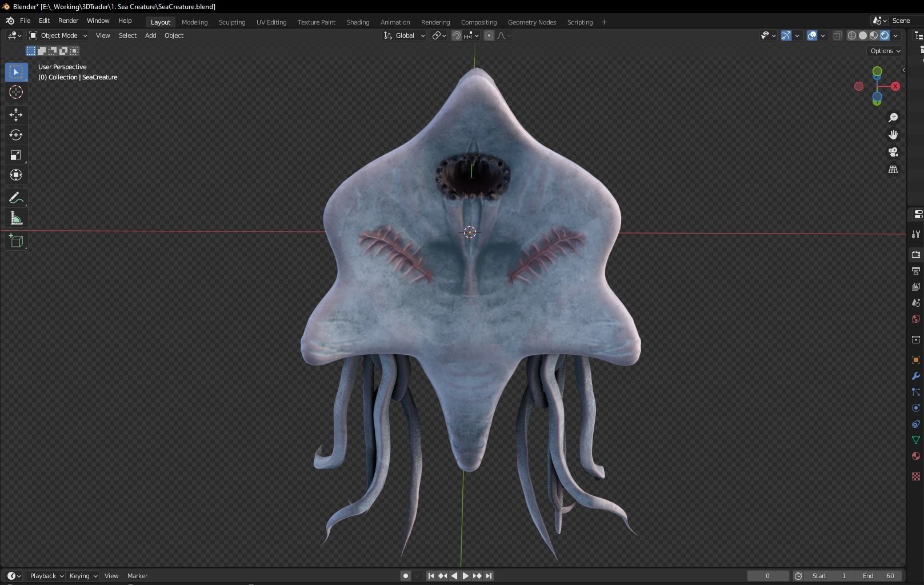Open Object Data properties tab (green triangle)

(x=916, y=440)
